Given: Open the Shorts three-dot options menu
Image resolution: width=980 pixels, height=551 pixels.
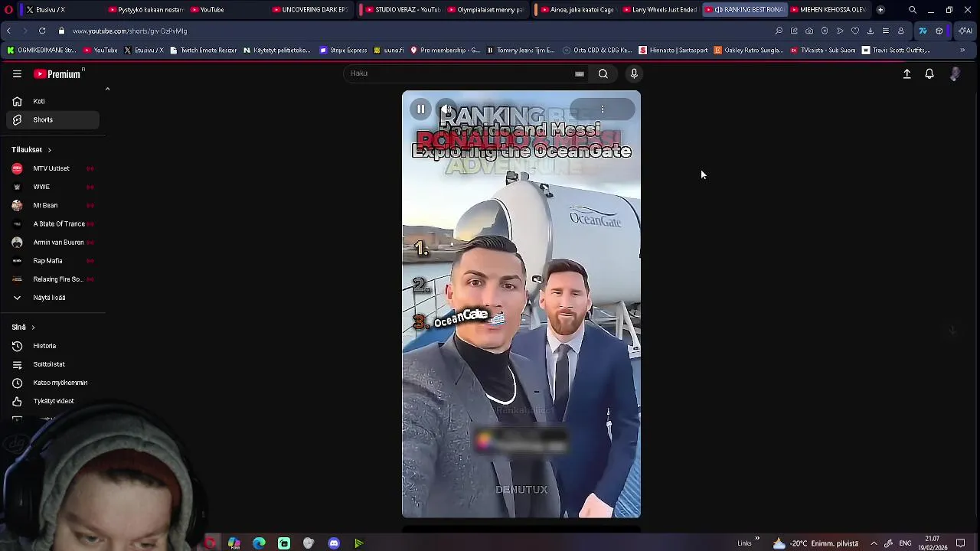Looking at the screenshot, I should (x=603, y=109).
